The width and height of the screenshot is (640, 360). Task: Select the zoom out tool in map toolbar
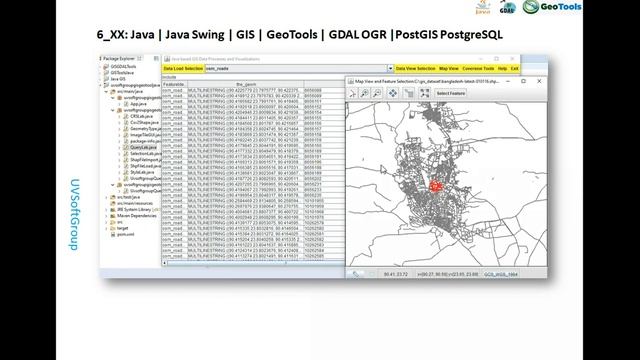click(x=377, y=93)
